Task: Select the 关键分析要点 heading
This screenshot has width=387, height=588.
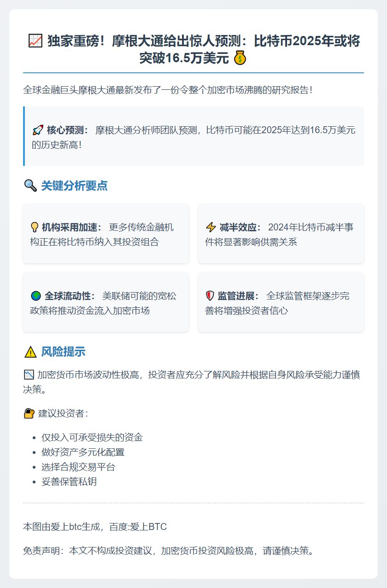Action: tap(74, 186)
